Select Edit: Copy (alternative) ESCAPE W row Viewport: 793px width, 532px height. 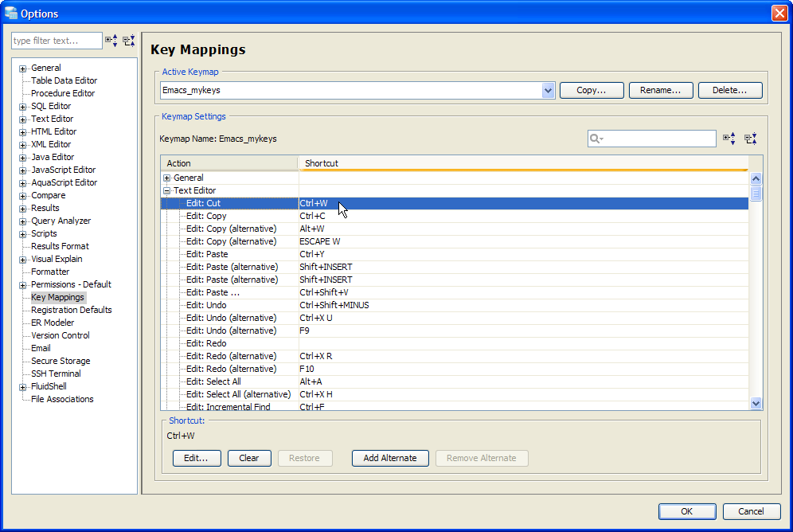coord(454,242)
